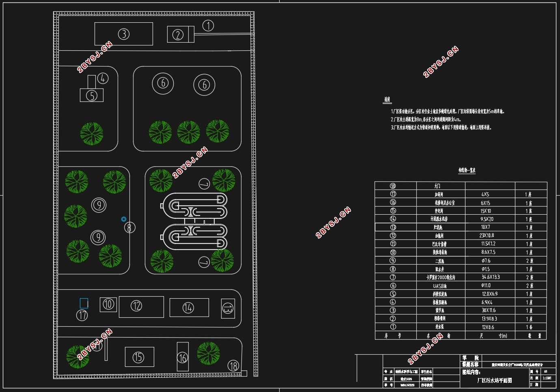Select building 10 square in the plan
Image resolution: width=560 pixels, height=392 pixels.
(108, 304)
